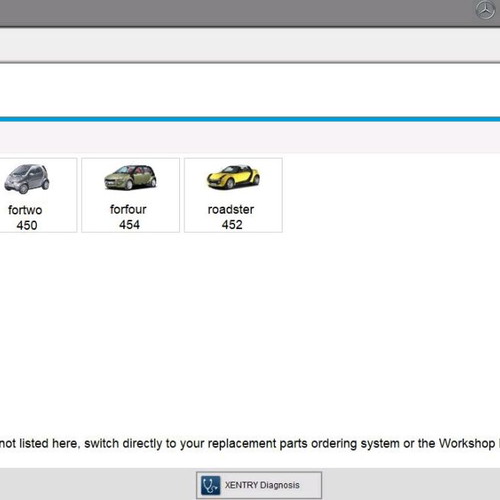Click the "roadster" model name text
The width and height of the screenshot is (500, 500).
coord(231,209)
